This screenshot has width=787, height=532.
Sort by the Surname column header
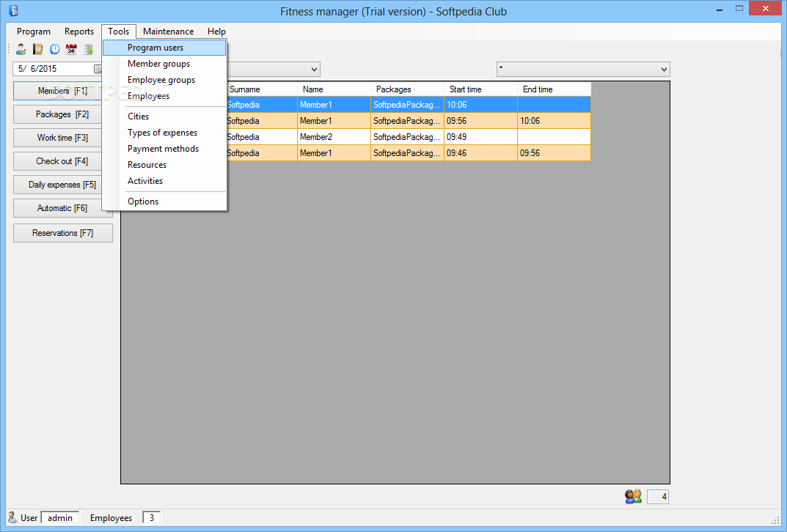[x=262, y=89]
